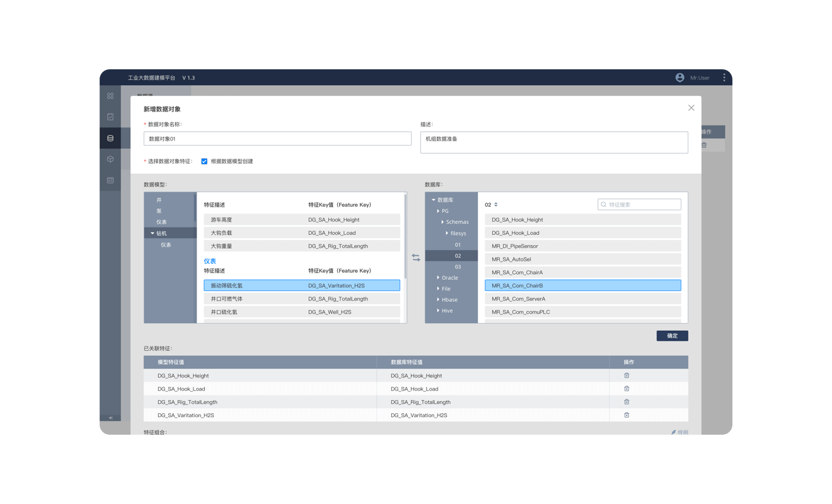Open the cube model sidebar icon
Image resolution: width=832 pixels, height=504 pixels.
coord(110,159)
